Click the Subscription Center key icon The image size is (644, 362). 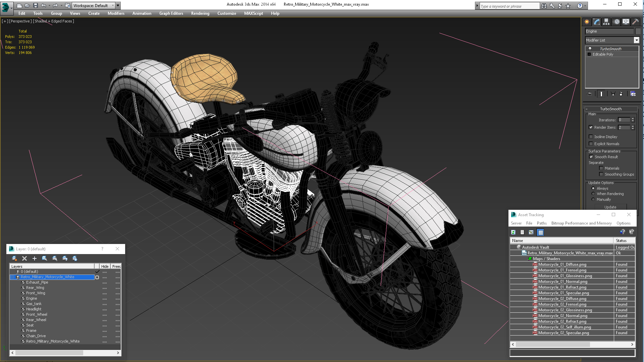coord(552,6)
